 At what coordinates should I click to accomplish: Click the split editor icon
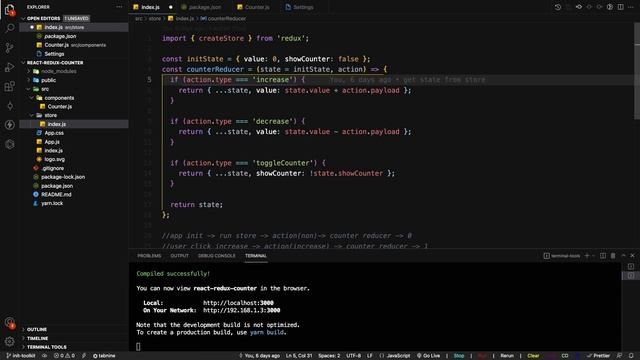[620, 7]
